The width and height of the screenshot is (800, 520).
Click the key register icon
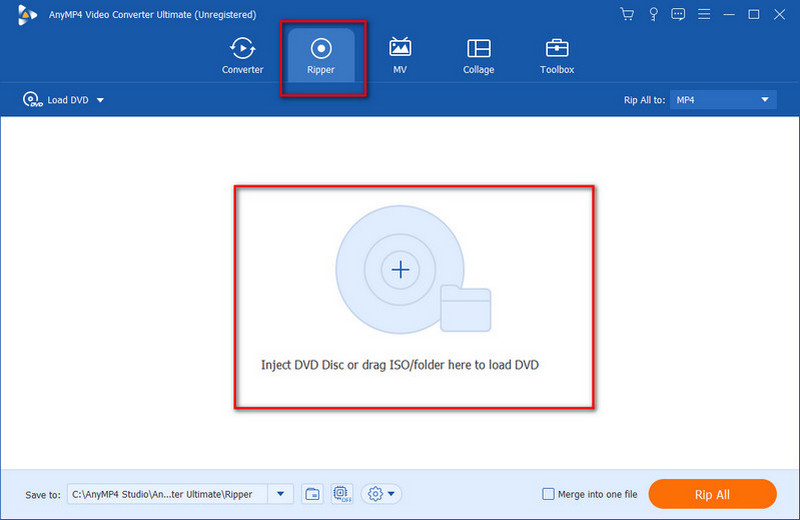click(x=652, y=14)
